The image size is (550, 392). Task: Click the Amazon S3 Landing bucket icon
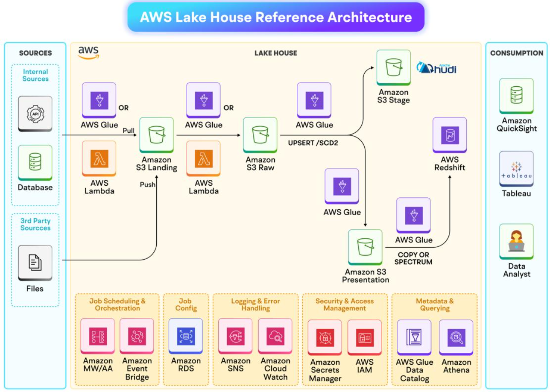[156, 135]
